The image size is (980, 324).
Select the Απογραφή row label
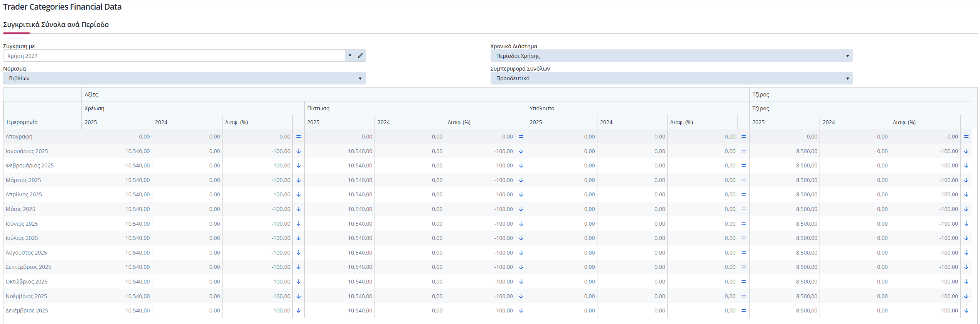coord(19,137)
